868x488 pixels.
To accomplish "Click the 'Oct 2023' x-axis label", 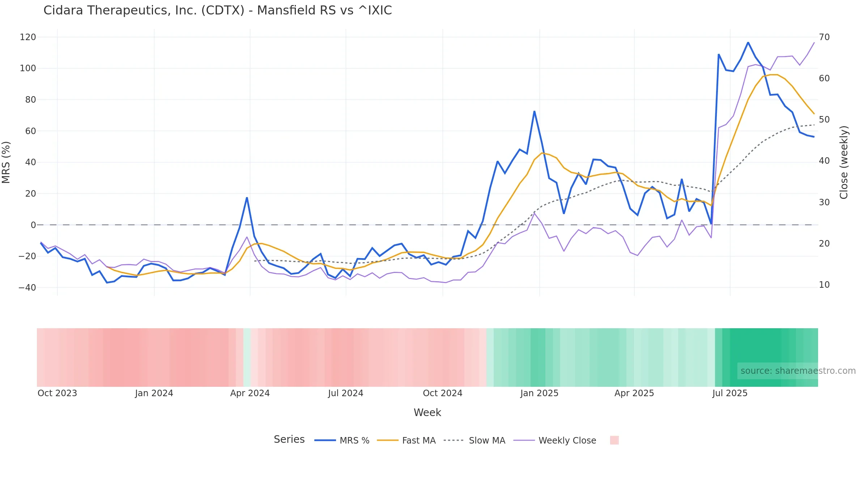I will click(57, 393).
